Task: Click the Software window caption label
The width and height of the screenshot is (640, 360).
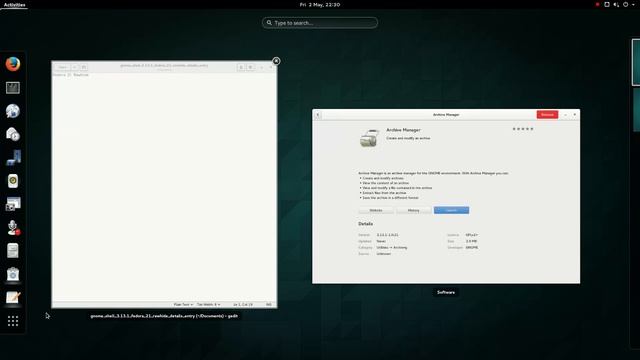Action: click(x=446, y=292)
